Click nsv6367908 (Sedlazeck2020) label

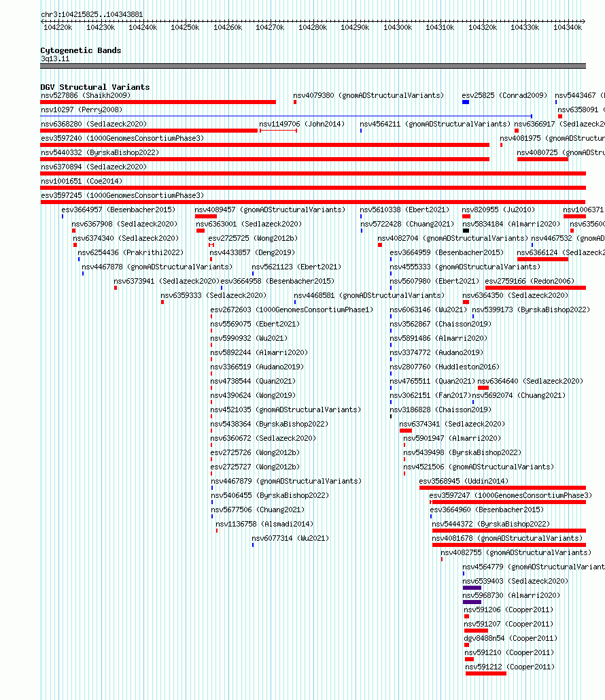(x=124, y=224)
